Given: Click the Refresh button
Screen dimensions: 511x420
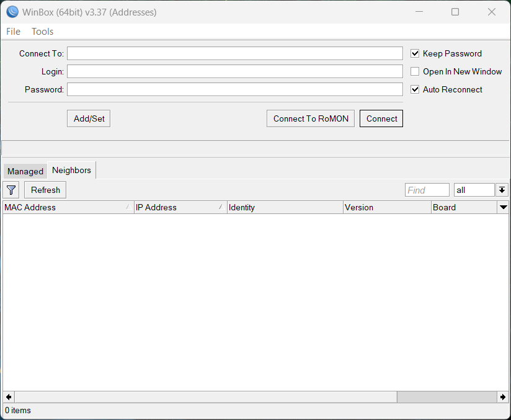Looking at the screenshot, I should click(x=45, y=190).
